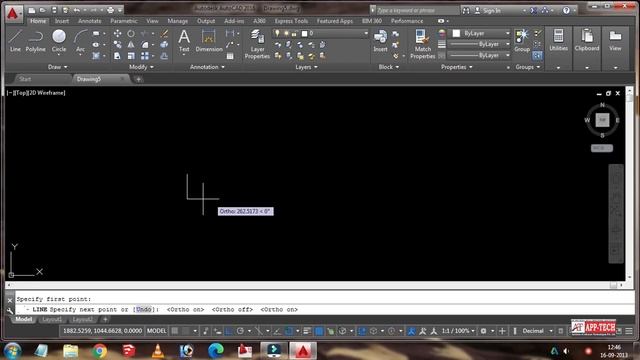Image resolution: width=640 pixels, height=360 pixels.
Task: Click the Plot (print) icon in quick access toolbar
Action: click(x=110, y=10)
